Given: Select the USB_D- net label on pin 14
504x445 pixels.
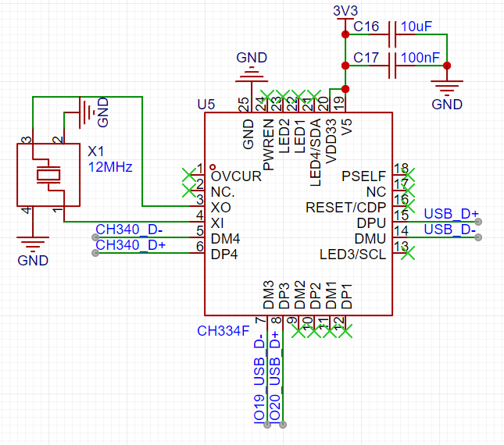Looking at the screenshot, I should click(x=449, y=230).
